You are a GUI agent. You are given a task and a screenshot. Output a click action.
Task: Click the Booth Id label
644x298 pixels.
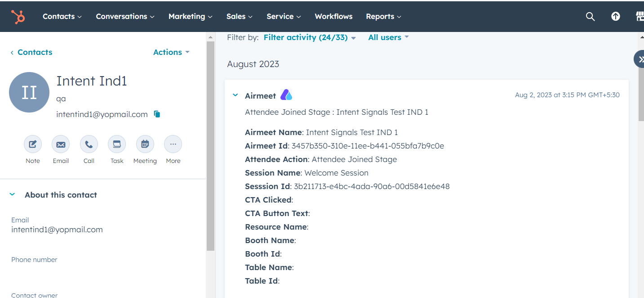(x=263, y=254)
